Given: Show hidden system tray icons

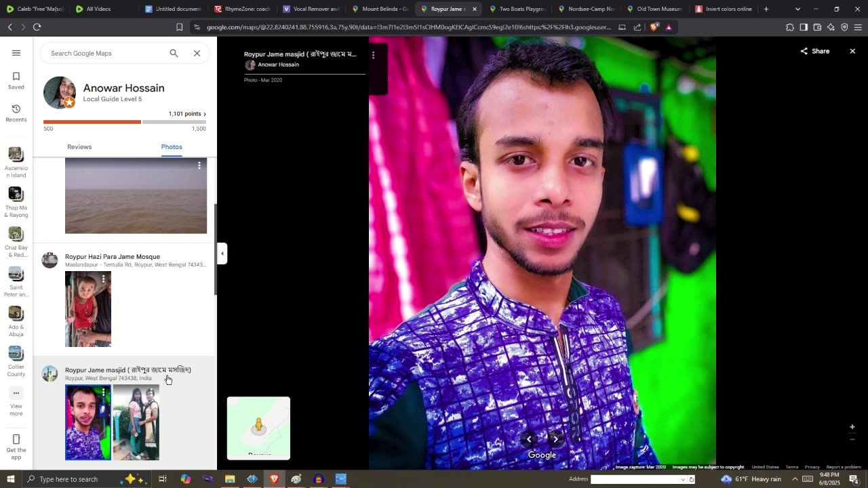Looking at the screenshot, I should click(x=795, y=479).
